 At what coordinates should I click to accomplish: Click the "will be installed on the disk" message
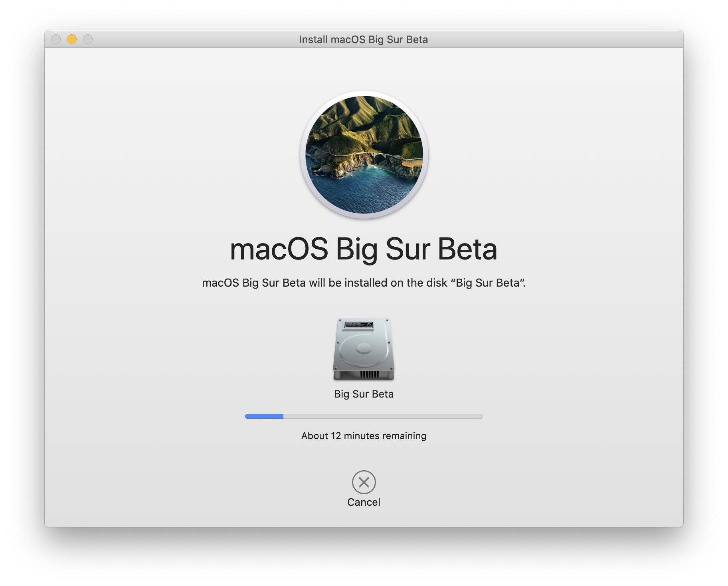click(x=364, y=283)
